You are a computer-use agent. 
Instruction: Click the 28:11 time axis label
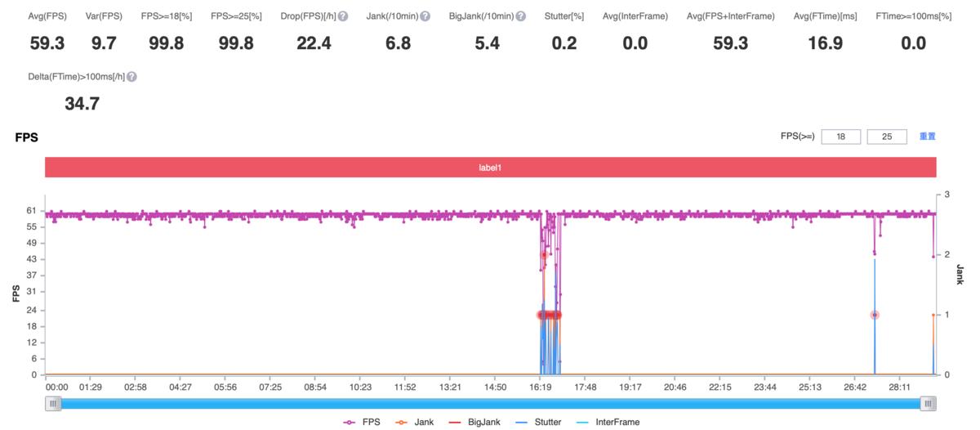(x=899, y=387)
